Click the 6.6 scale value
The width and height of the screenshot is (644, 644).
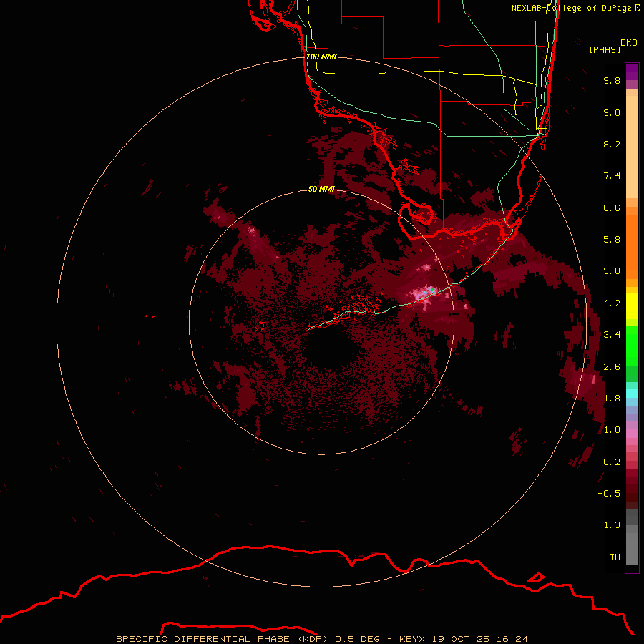(612, 208)
